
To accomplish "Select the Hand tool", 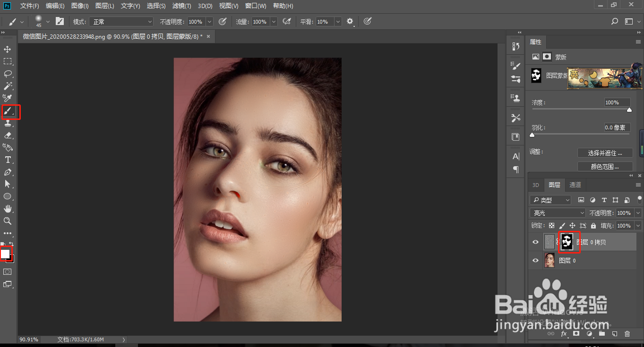I will tap(8, 209).
